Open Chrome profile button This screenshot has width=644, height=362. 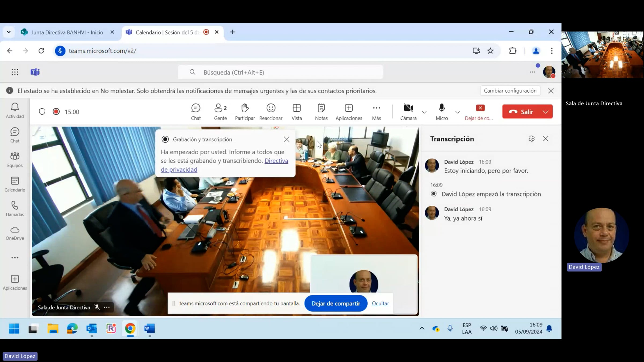(536, 51)
